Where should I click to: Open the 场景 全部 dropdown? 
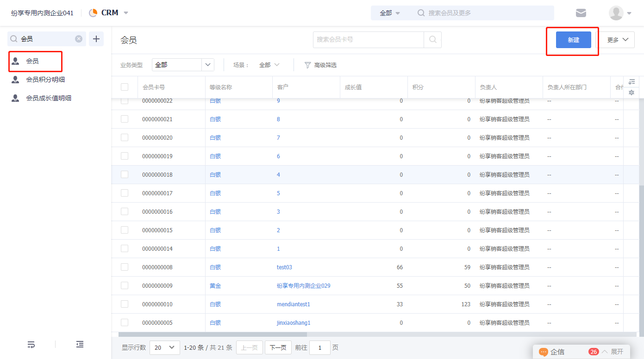(269, 65)
